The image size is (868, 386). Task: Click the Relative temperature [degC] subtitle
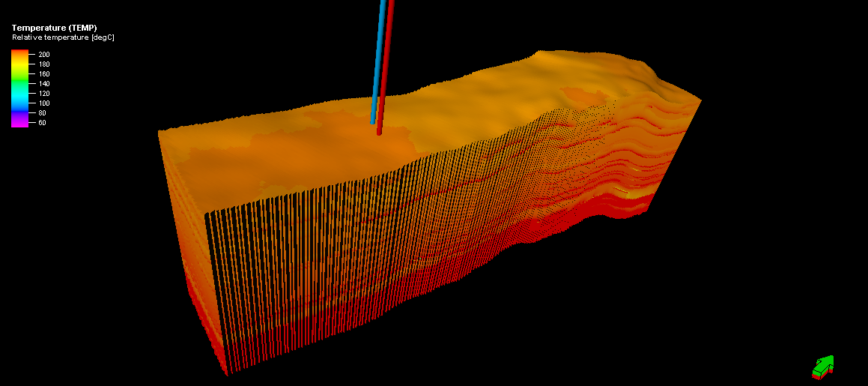pos(63,37)
